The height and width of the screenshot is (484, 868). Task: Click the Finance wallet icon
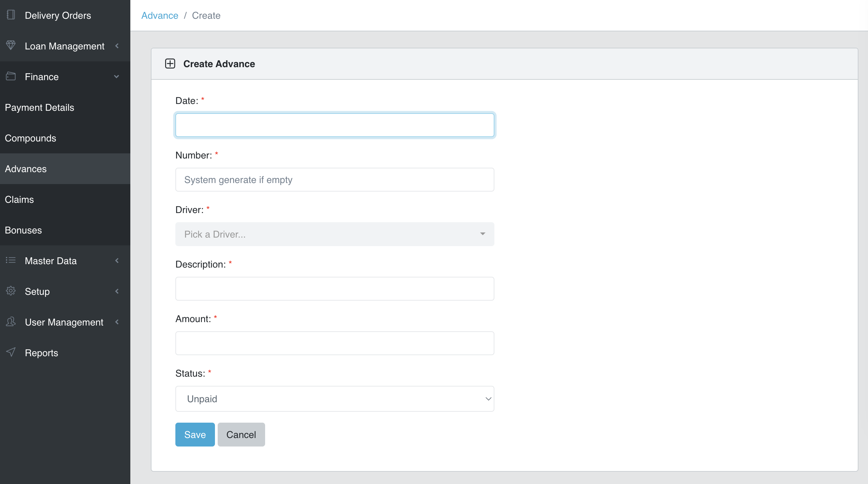point(11,76)
